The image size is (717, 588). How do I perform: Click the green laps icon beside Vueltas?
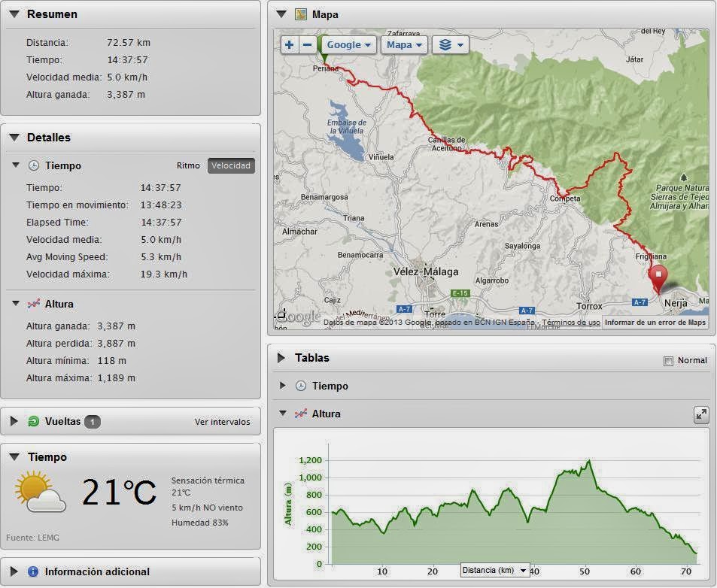click(33, 422)
